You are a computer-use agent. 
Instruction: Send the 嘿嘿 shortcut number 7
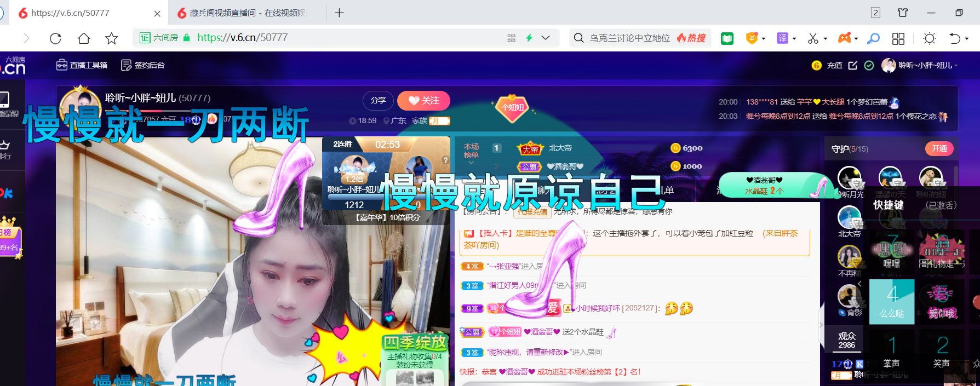892,252
